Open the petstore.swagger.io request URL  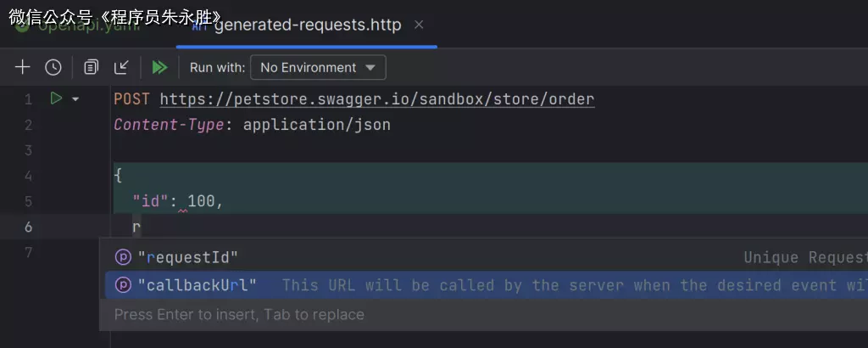click(x=376, y=99)
